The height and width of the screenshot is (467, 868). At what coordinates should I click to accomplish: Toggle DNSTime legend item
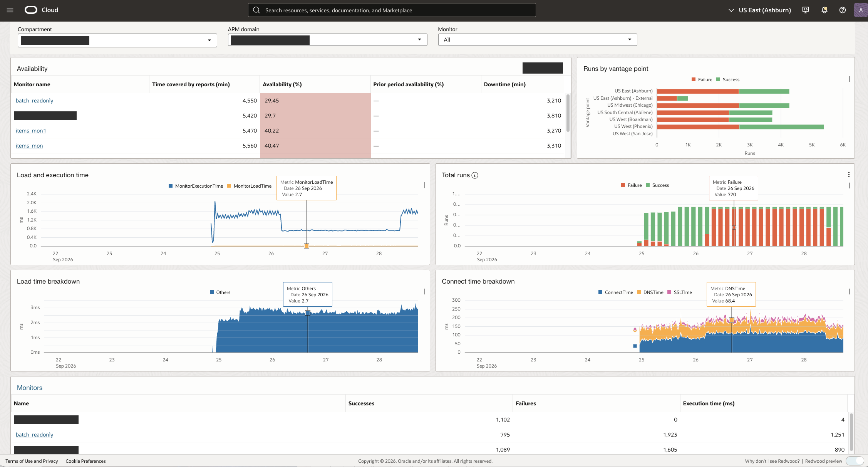click(x=650, y=292)
